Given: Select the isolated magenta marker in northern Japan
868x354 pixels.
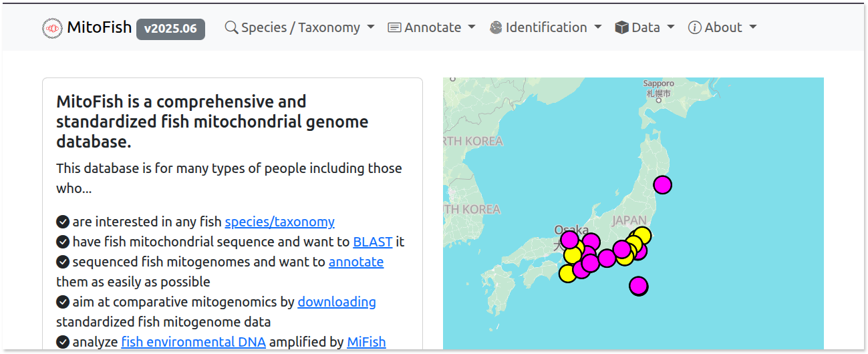Looking at the screenshot, I should point(662,185).
